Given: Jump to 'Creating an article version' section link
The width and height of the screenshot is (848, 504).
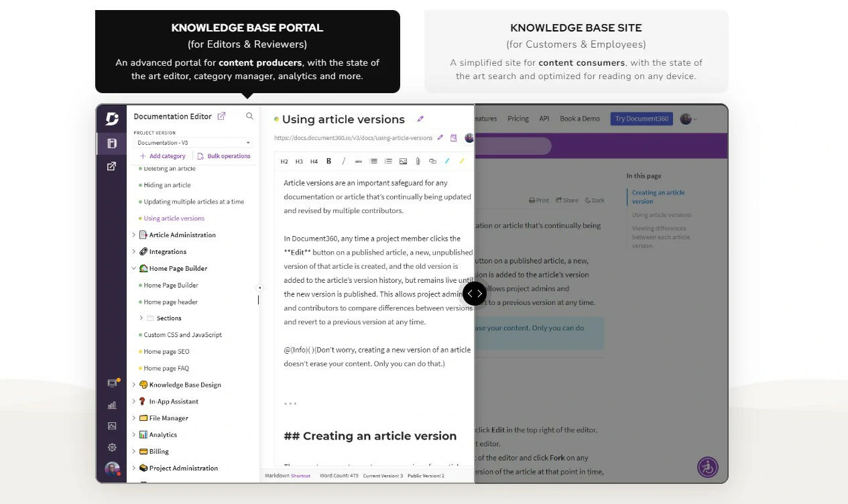Looking at the screenshot, I should pyautogui.click(x=658, y=197).
